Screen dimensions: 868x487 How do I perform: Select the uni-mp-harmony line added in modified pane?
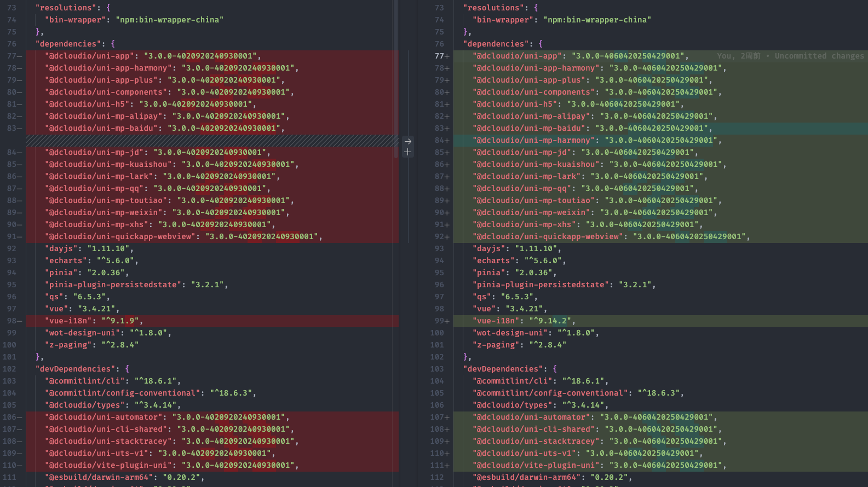click(x=660, y=140)
